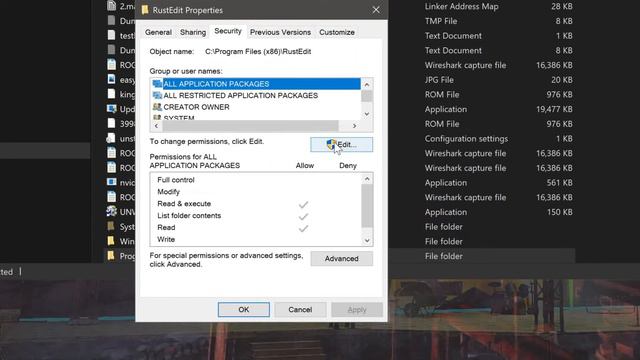The width and height of the screenshot is (640, 360).
Task: Click Configuration settings type in Explorer
Action: 466,139
